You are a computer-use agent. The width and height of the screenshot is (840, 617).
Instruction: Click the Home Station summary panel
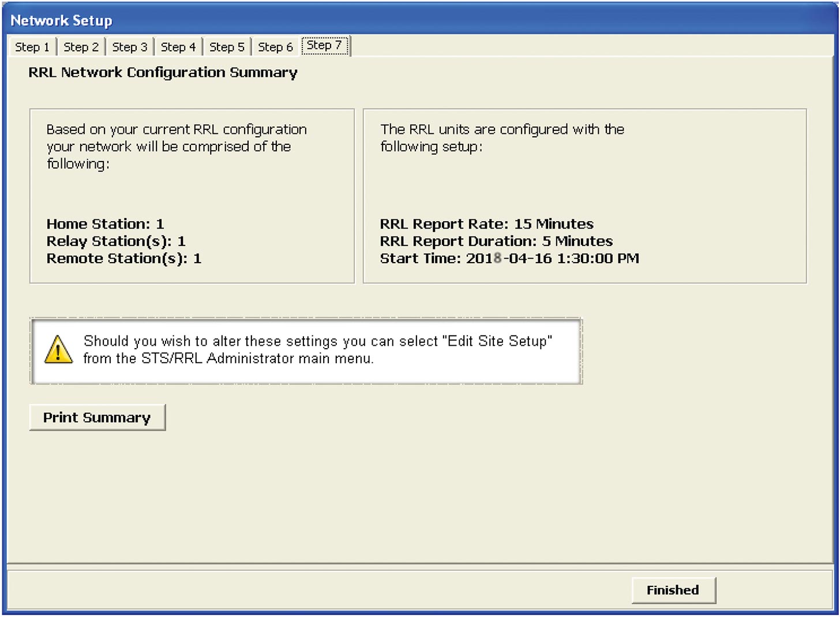[x=192, y=195]
